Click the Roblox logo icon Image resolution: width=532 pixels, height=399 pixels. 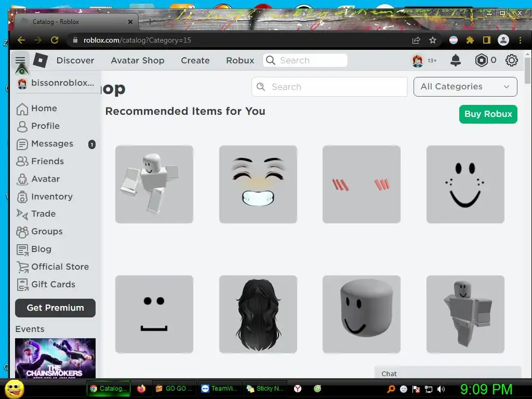[x=41, y=60]
